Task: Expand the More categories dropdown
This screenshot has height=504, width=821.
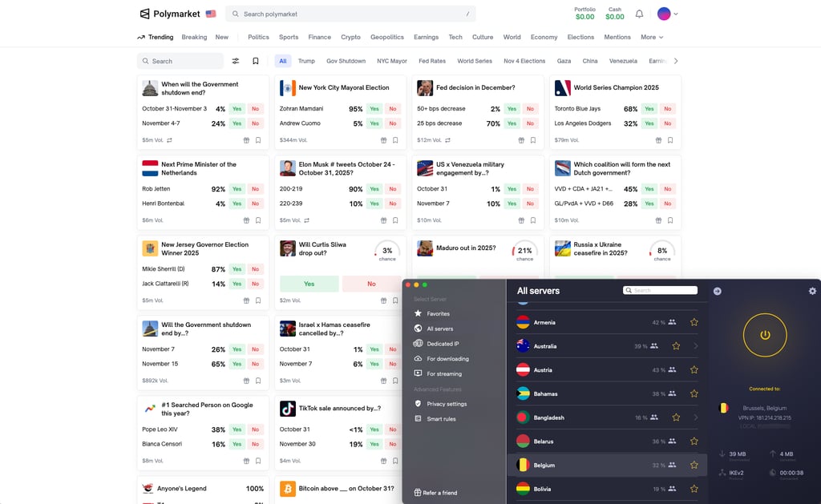Action: pos(652,37)
